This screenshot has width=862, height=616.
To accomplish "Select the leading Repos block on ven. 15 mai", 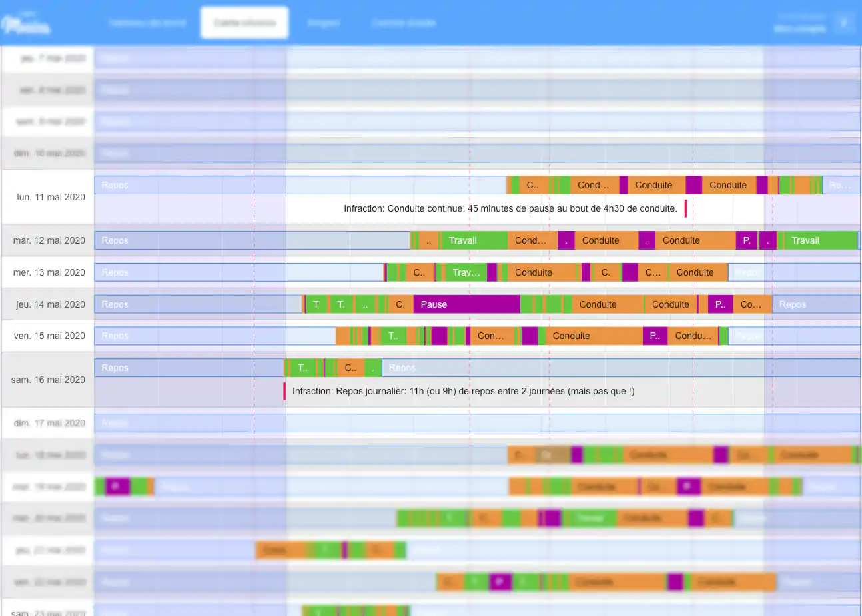I will coord(215,336).
